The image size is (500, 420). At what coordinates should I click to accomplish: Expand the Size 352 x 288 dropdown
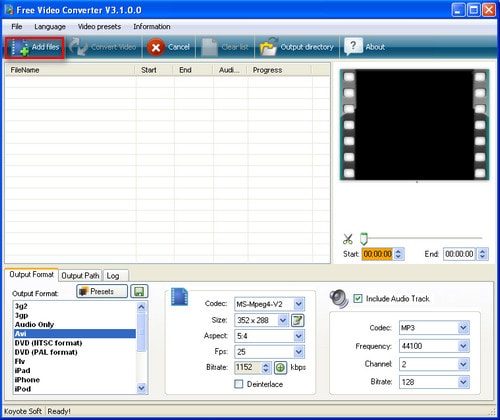pyautogui.click(x=283, y=320)
